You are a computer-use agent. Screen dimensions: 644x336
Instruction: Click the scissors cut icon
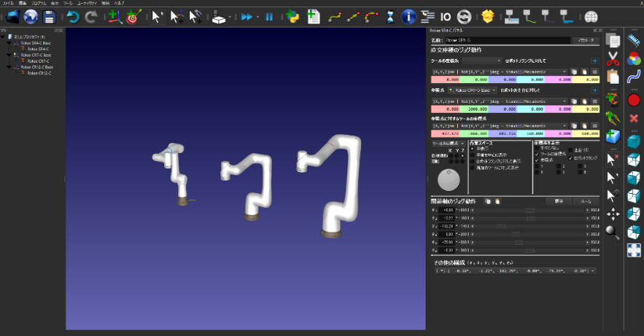point(613,57)
